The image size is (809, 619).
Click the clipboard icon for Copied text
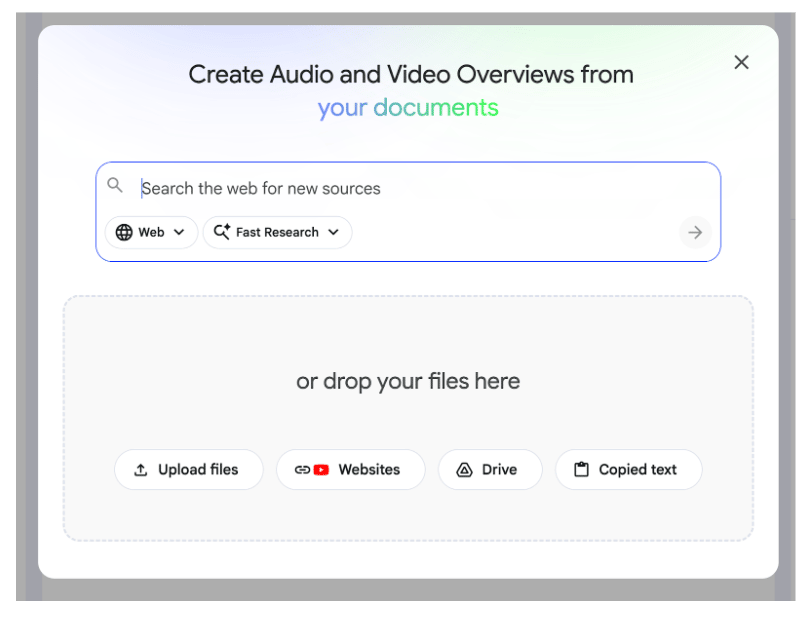pyautogui.click(x=581, y=470)
